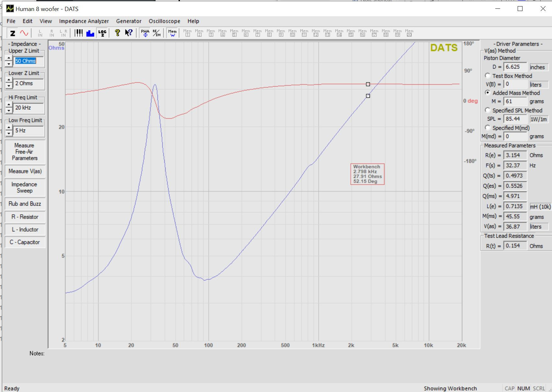Click the piano keys toolbar icon
The width and height of the screenshot is (552, 392).
79,33
